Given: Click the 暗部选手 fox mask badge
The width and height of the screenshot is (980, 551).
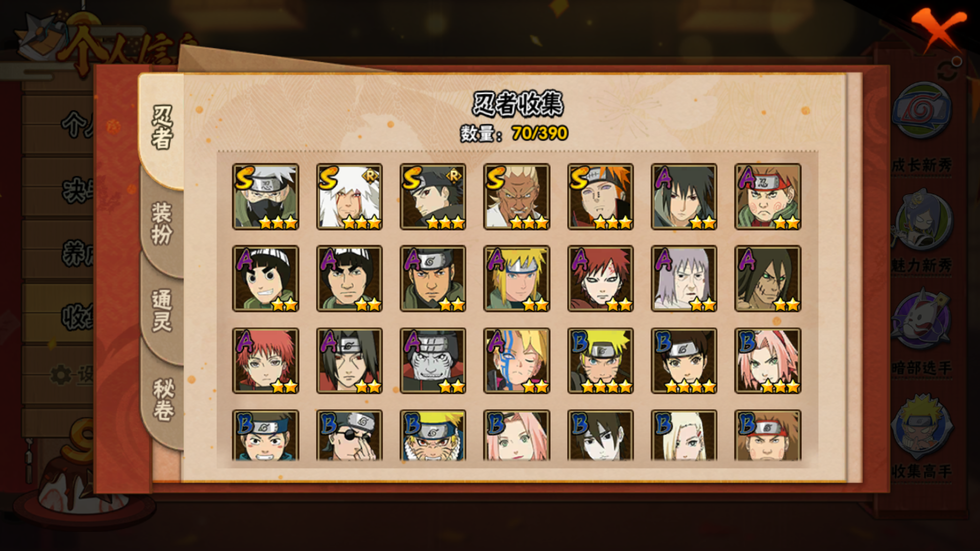Looking at the screenshot, I should 922,320.
